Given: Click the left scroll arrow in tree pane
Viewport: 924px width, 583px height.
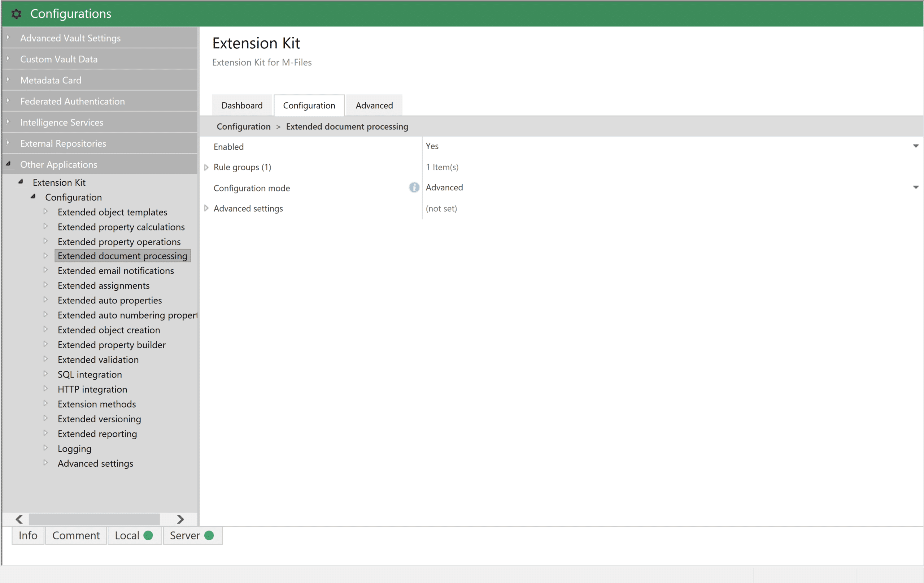Looking at the screenshot, I should coord(19,519).
